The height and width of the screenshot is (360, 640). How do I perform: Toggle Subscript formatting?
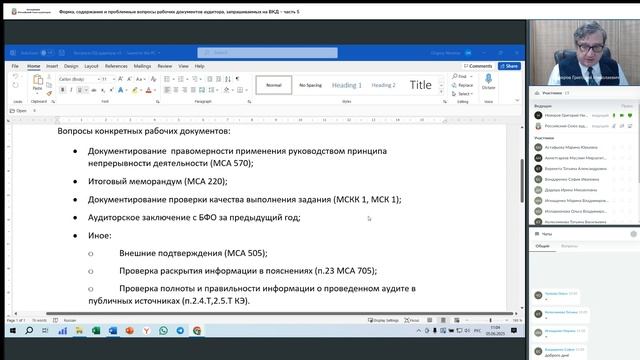tap(103, 90)
